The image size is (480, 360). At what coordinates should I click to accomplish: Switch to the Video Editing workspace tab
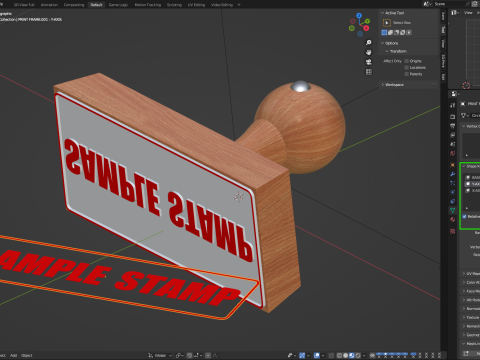tap(222, 5)
